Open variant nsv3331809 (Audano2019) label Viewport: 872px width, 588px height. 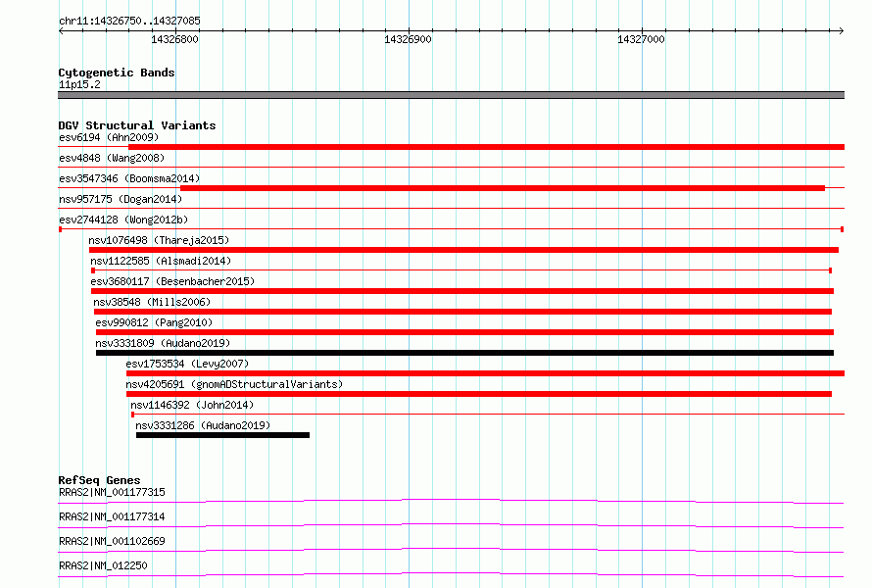tap(163, 343)
